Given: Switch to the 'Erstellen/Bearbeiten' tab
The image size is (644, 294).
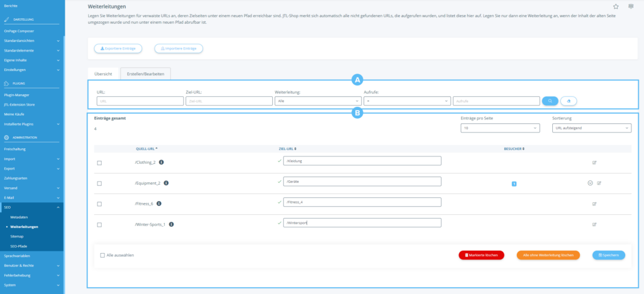Looking at the screenshot, I should click(x=145, y=73).
